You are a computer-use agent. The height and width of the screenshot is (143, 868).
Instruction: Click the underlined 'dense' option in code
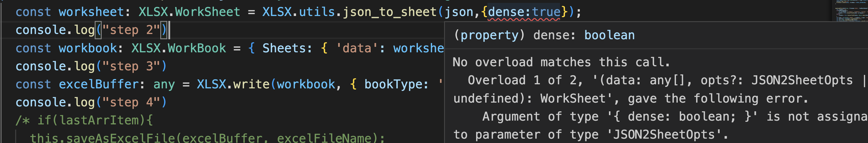[506, 12]
